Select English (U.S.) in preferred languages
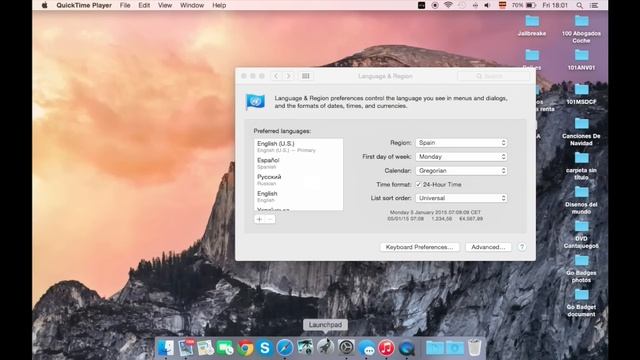Image resolution: width=640 pixels, height=360 pixels. pyautogui.click(x=298, y=147)
